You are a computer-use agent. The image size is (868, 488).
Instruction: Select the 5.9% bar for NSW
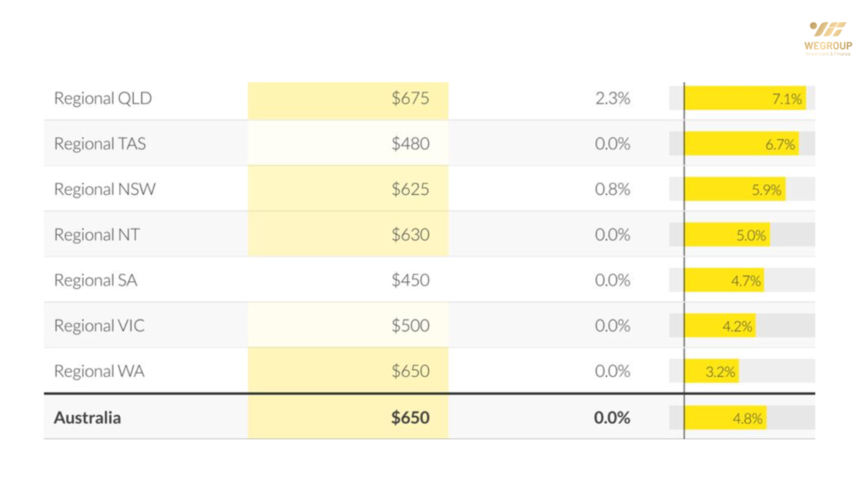pos(734,190)
